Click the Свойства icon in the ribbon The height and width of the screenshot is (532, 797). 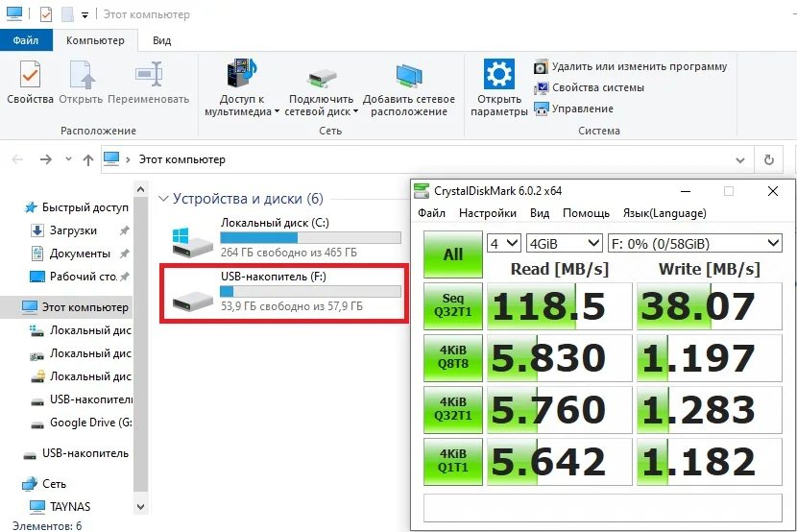[x=30, y=74]
